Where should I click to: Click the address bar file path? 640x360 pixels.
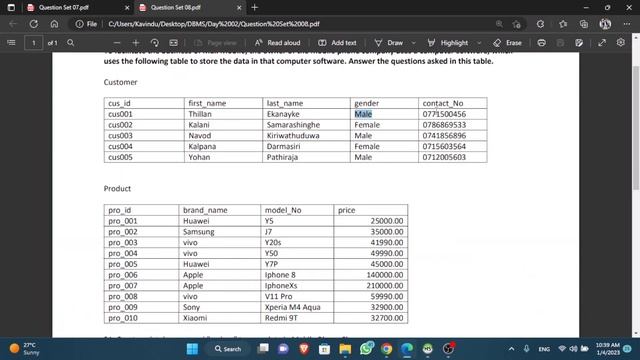click(214, 24)
